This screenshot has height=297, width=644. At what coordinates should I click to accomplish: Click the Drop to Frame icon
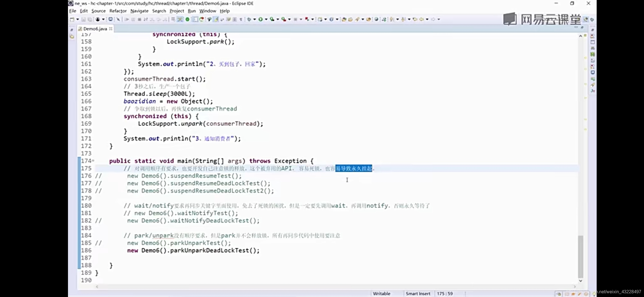pyautogui.click(x=173, y=19)
